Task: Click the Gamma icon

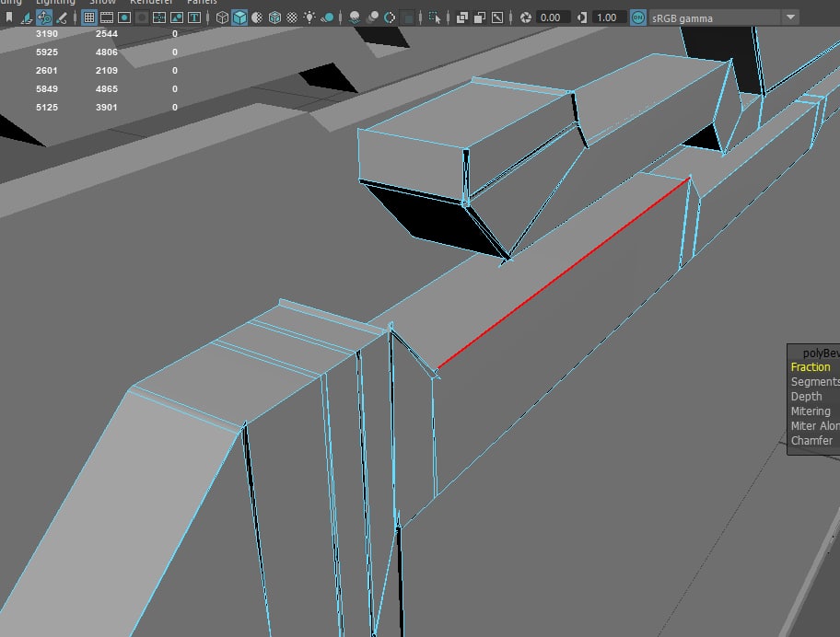Action: click(x=582, y=17)
